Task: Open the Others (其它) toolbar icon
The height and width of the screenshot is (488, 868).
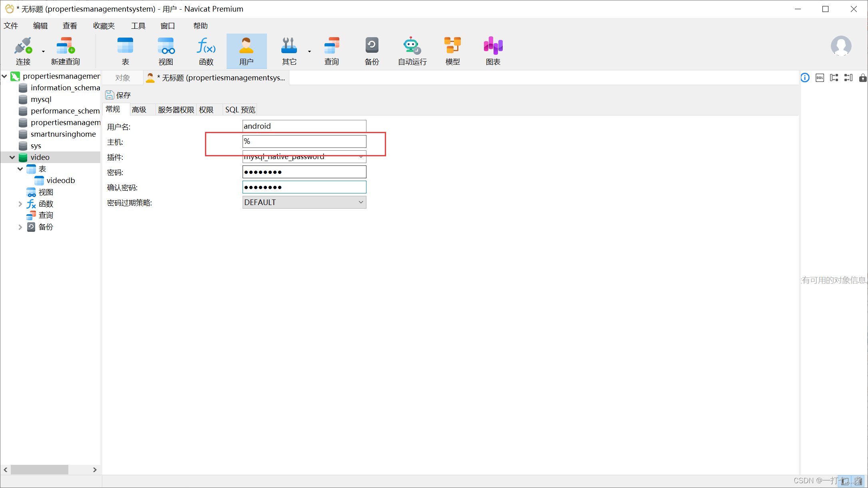Action: [289, 51]
